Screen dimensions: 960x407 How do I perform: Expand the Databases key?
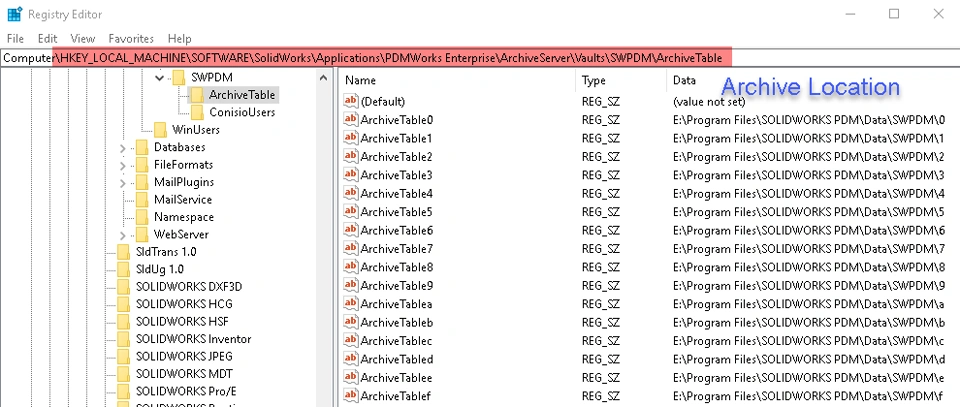point(123,148)
